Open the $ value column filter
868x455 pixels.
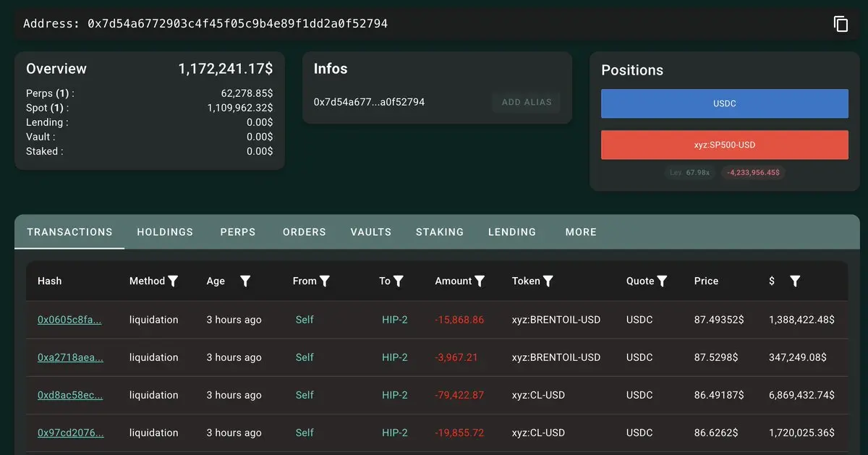point(795,281)
